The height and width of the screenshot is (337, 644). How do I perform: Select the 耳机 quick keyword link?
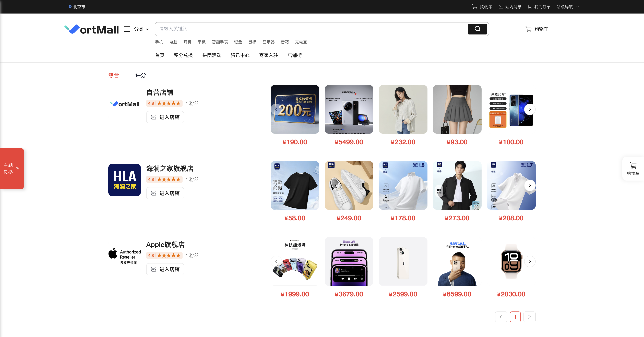tap(187, 42)
